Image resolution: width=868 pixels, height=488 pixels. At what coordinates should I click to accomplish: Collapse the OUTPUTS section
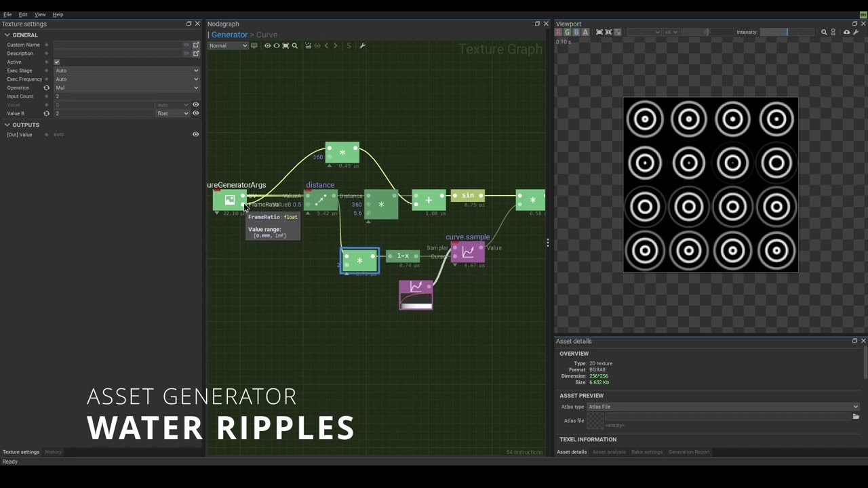coord(7,125)
